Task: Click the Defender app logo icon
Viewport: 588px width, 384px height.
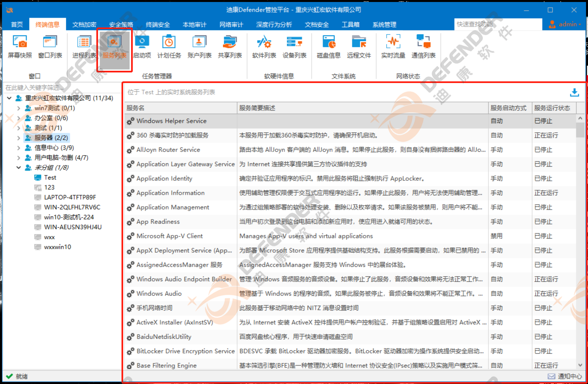Action: pyautogui.click(x=10, y=10)
